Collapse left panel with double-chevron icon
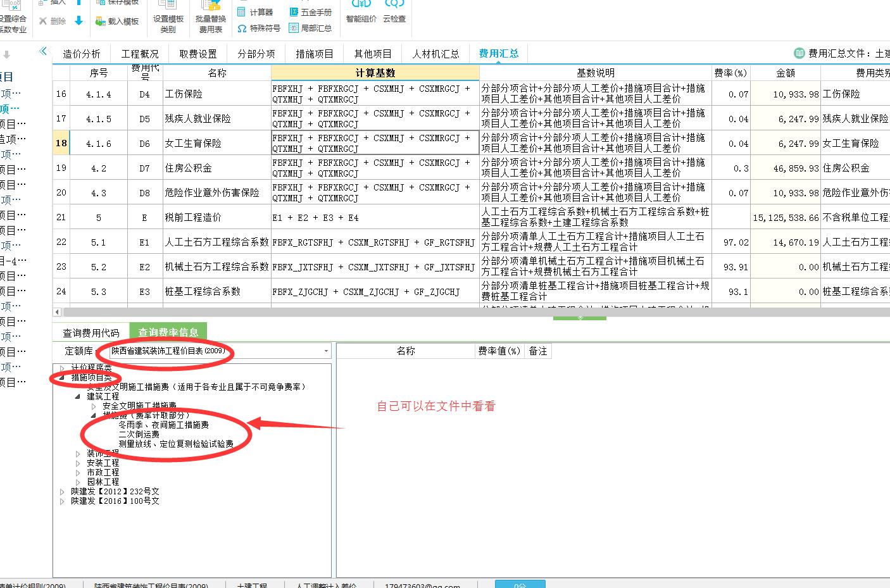The width and height of the screenshot is (890, 588). (43, 51)
